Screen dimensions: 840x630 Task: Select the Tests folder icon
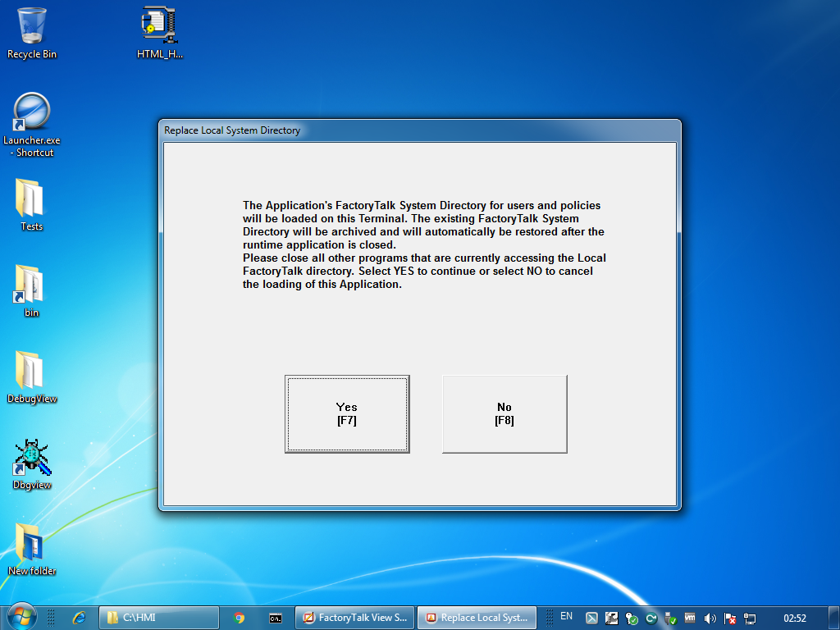coord(31,204)
